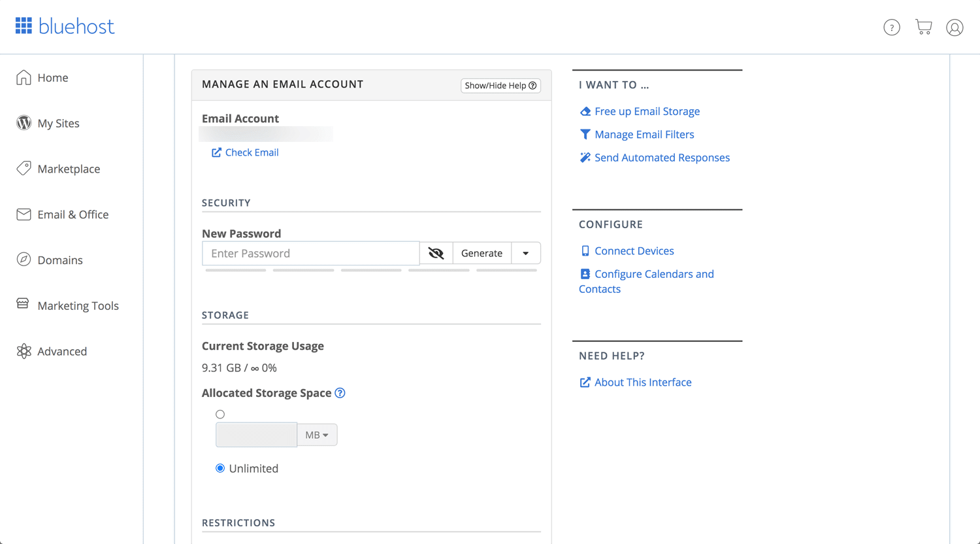Screen dimensions: 980x544
Task: Click the external link icon beside About This Interface
Action: pyautogui.click(x=585, y=382)
